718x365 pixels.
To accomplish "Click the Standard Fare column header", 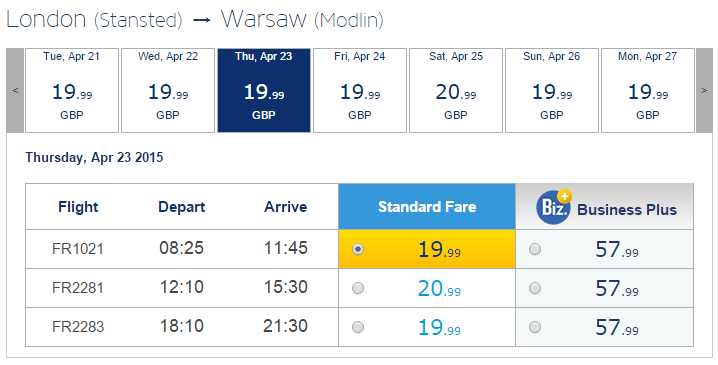I will tap(427, 207).
